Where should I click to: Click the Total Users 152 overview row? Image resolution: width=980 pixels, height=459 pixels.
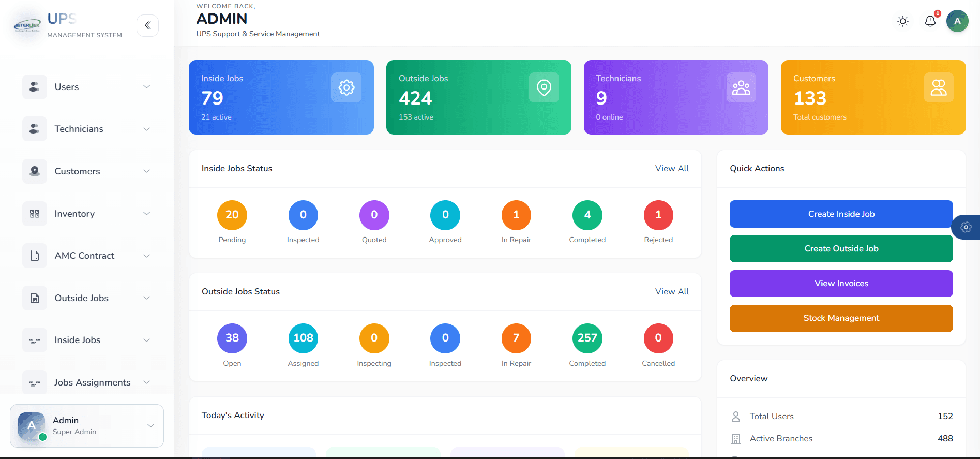pos(841,416)
